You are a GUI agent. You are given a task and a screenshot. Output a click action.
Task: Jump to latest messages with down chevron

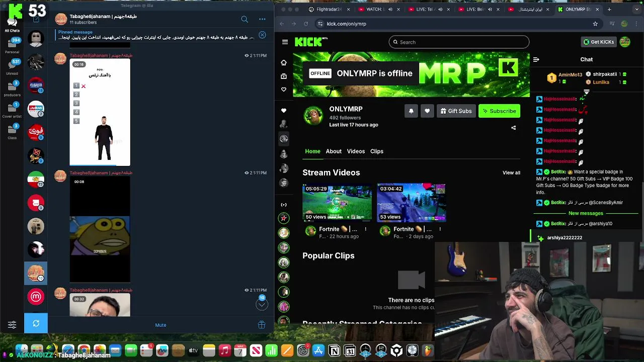(x=262, y=304)
